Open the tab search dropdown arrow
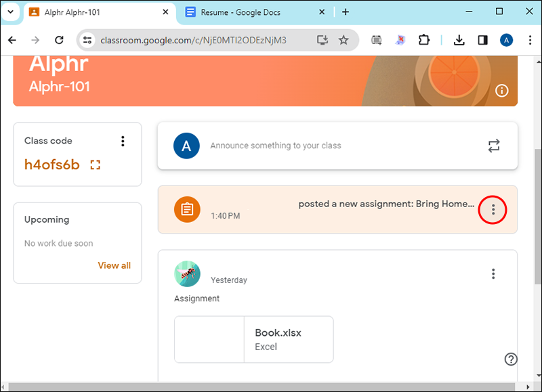The image size is (542, 392). tap(11, 12)
